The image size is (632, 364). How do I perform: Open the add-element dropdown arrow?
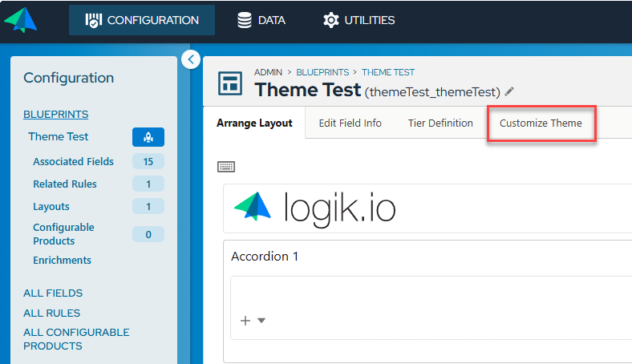pyautogui.click(x=261, y=321)
